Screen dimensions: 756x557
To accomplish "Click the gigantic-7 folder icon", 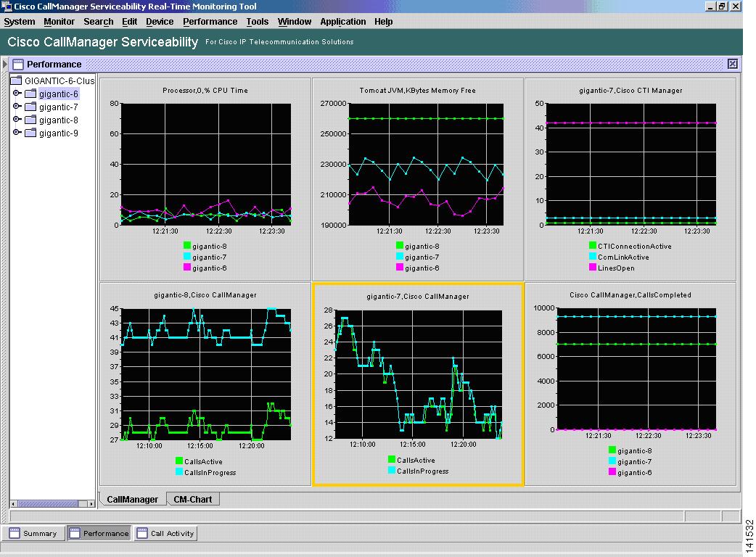I will [x=30, y=107].
